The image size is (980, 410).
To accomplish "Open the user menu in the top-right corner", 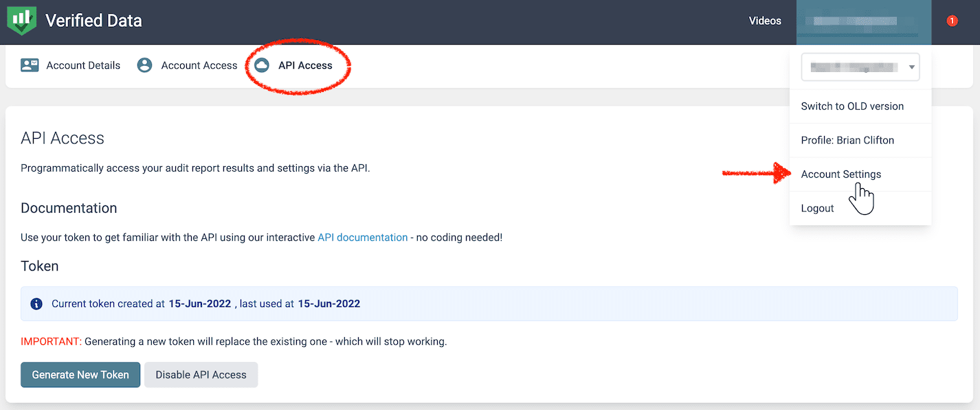I will [x=863, y=21].
